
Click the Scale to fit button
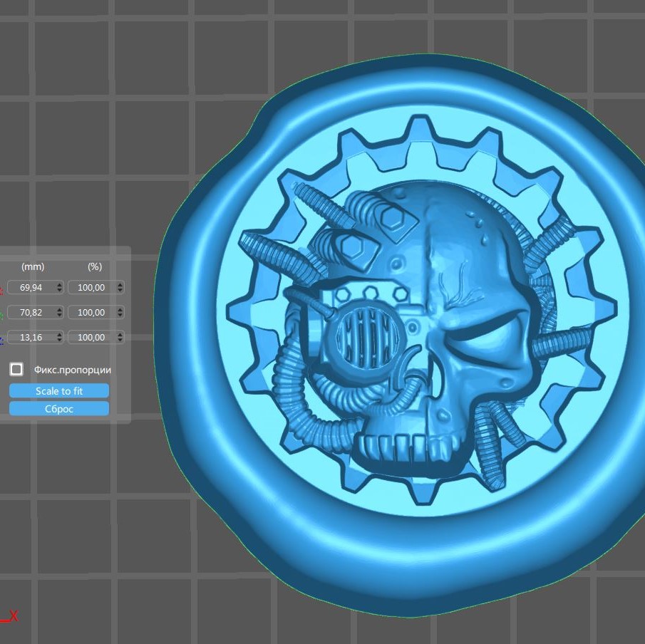tap(59, 390)
